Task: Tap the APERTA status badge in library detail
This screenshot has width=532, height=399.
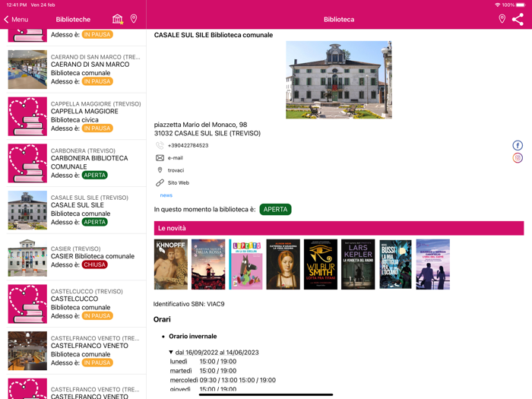Action: point(275,209)
